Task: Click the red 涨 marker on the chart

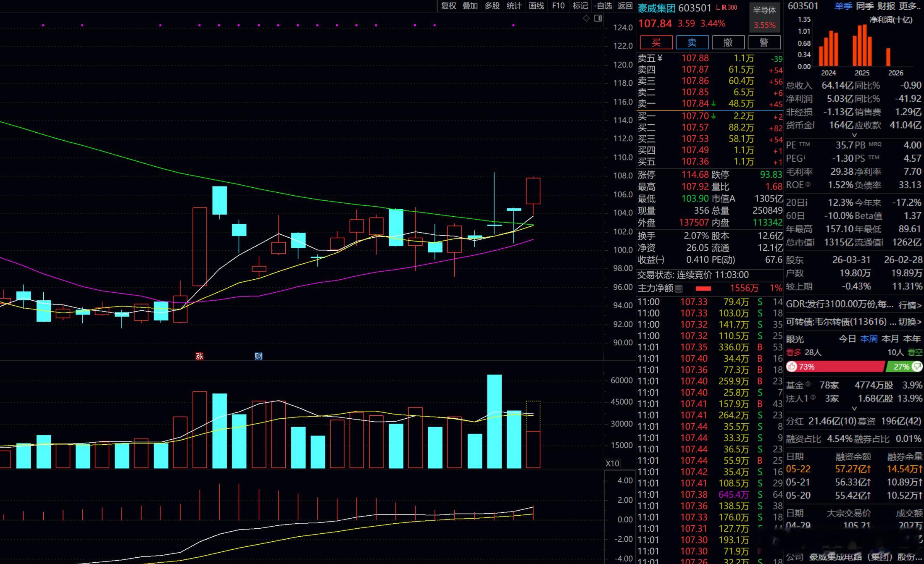Action: point(199,356)
